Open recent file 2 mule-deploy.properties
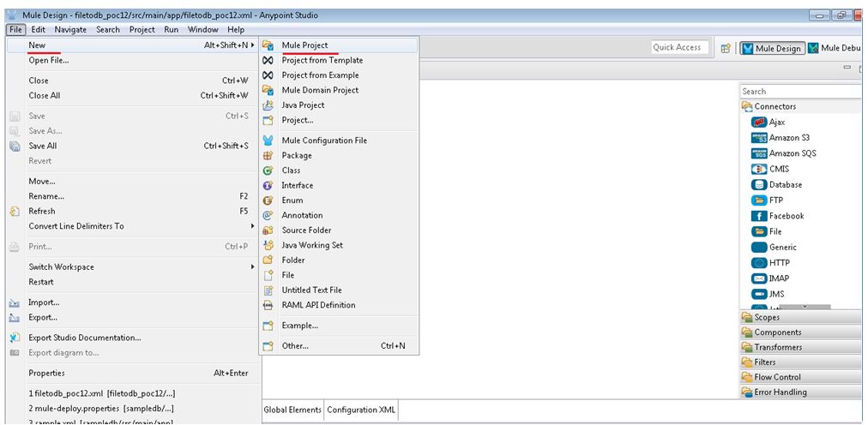Screen dimensions: 868x425 click(x=134, y=409)
